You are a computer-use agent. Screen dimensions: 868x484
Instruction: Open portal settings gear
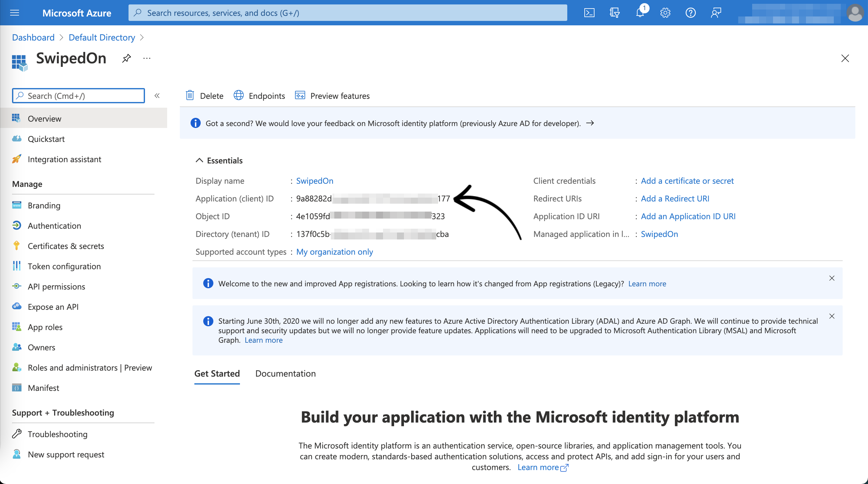point(665,13)
